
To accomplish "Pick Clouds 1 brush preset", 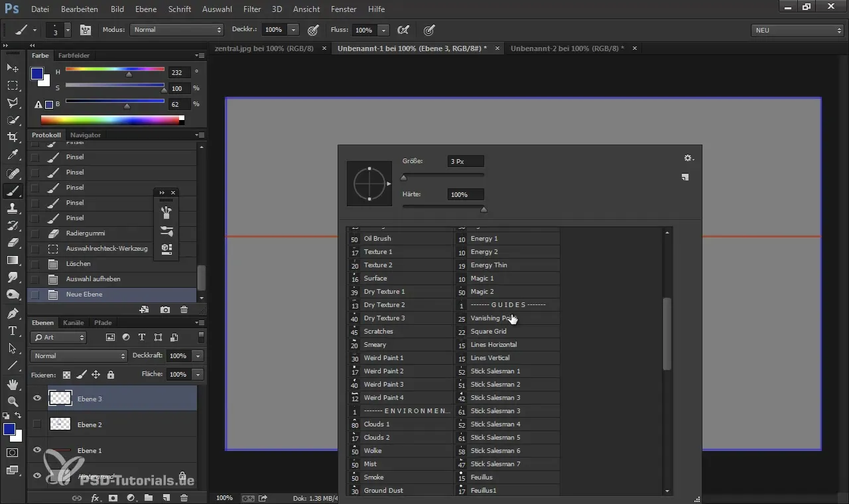I will 401,424.
